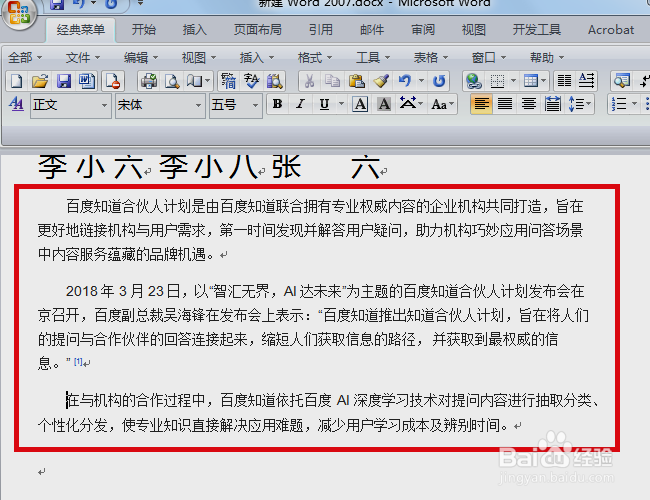Open Change Case Aa dropdown
Image resolution: width=650 pixels, height=500 pixels.
click(x=443, y=104)
